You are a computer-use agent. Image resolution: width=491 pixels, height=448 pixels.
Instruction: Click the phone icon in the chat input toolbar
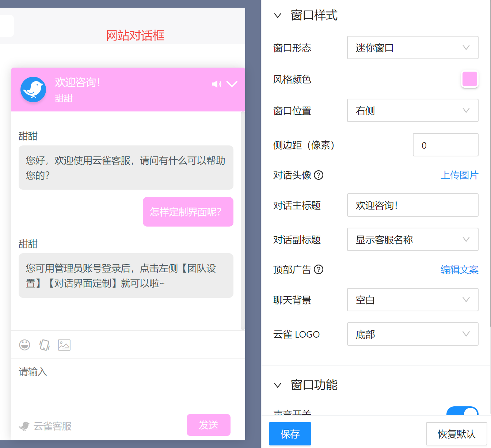tap(44, 345)
